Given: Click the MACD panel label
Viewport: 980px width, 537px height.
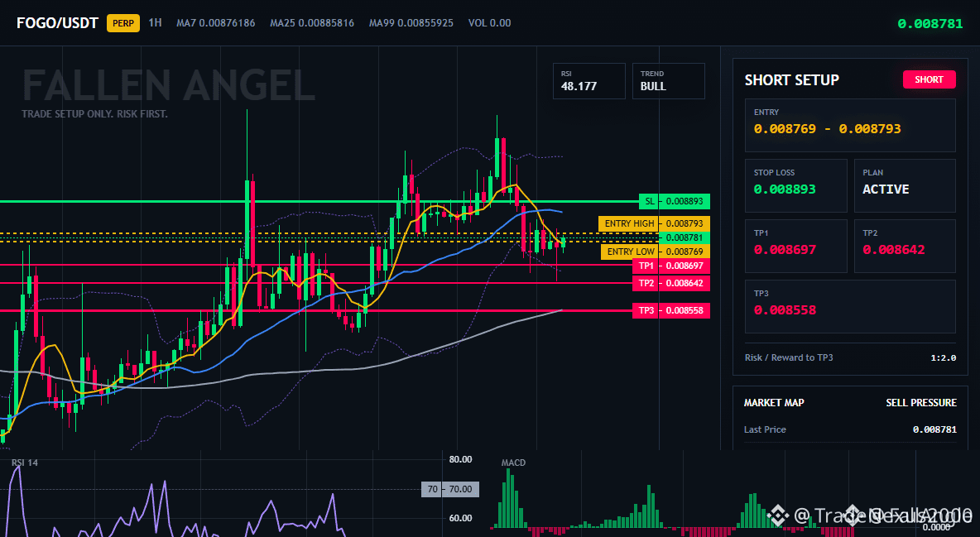Looking at the screenshot, I should coord(513,463).
